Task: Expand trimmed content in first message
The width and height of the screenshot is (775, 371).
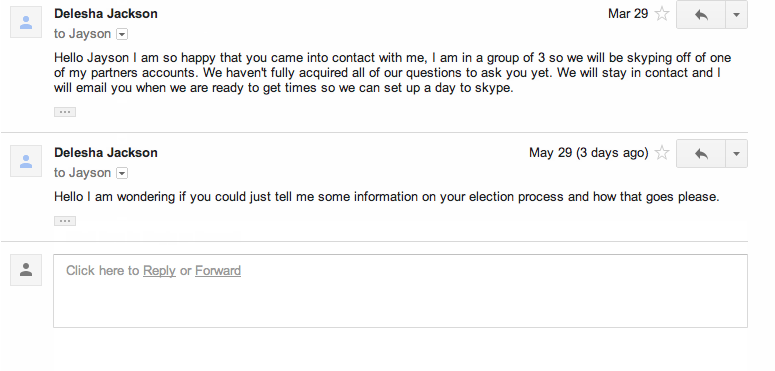Action: pyautogui.click(x=65, y=112)
